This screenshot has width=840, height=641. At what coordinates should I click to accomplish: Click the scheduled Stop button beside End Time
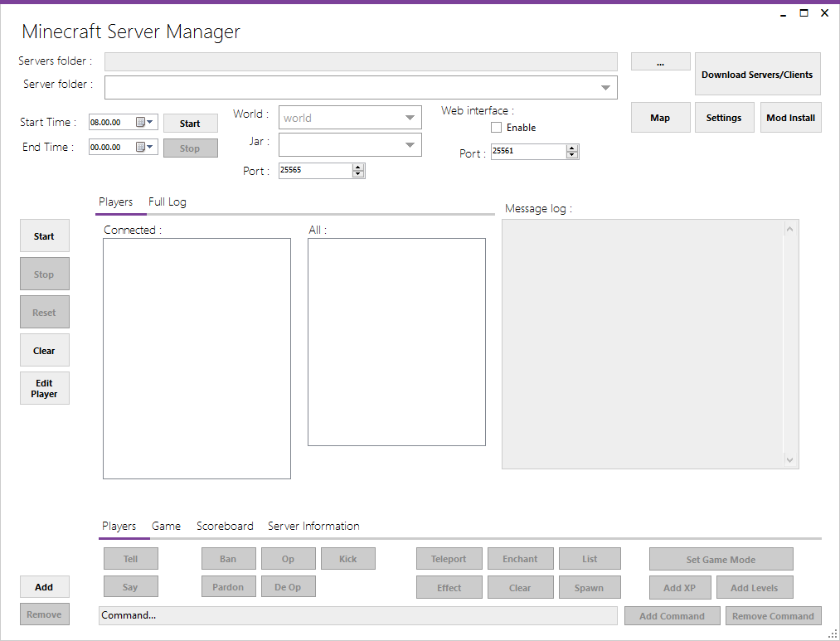tap(191, 148)
